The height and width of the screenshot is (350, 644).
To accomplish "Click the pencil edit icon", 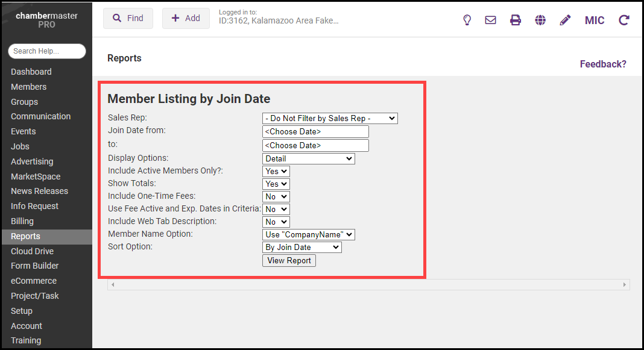I will tap(565, 20).
